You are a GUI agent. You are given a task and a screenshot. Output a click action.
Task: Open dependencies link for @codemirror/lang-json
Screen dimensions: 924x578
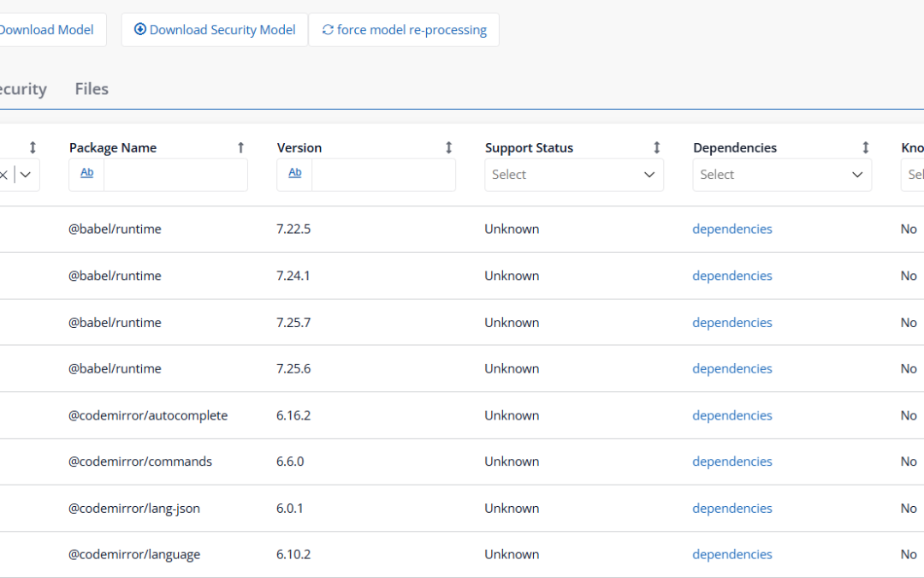[x=731, y=509]
